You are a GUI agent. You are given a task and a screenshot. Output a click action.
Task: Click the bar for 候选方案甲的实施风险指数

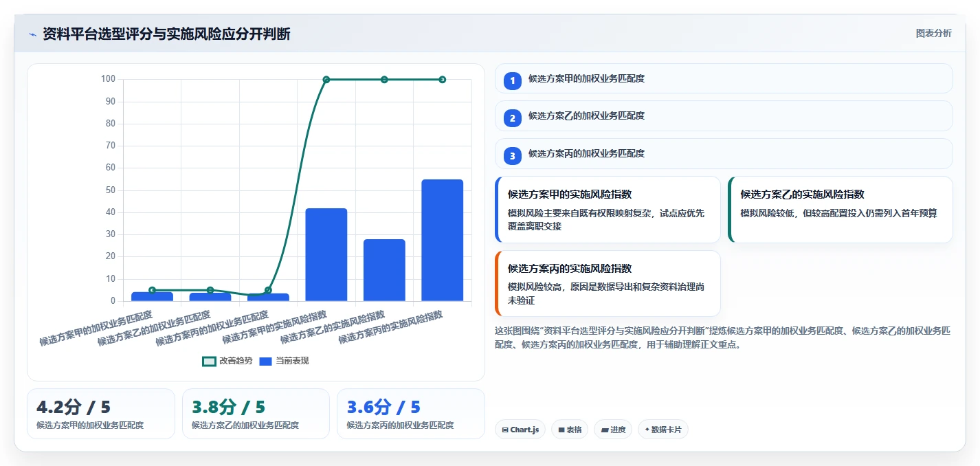(x=326, y=254)
